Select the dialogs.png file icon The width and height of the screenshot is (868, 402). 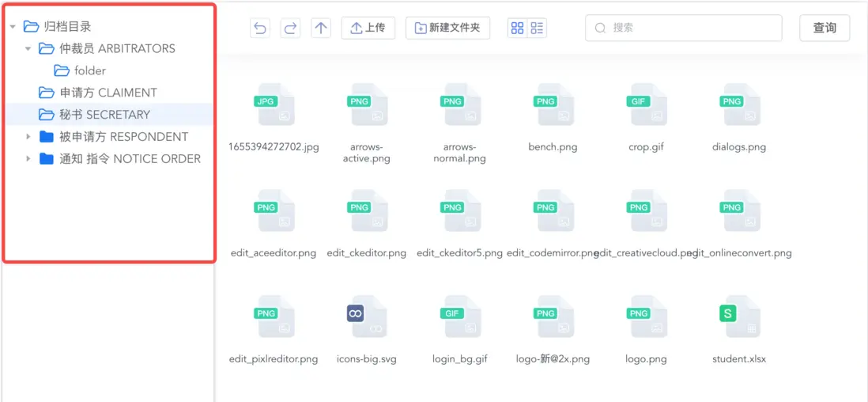coord(740,104)
